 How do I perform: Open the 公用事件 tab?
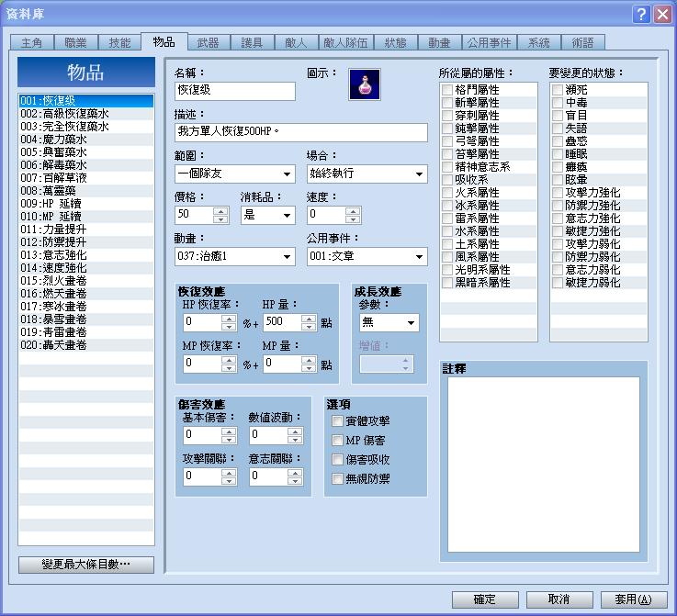[x=490, y=43]
